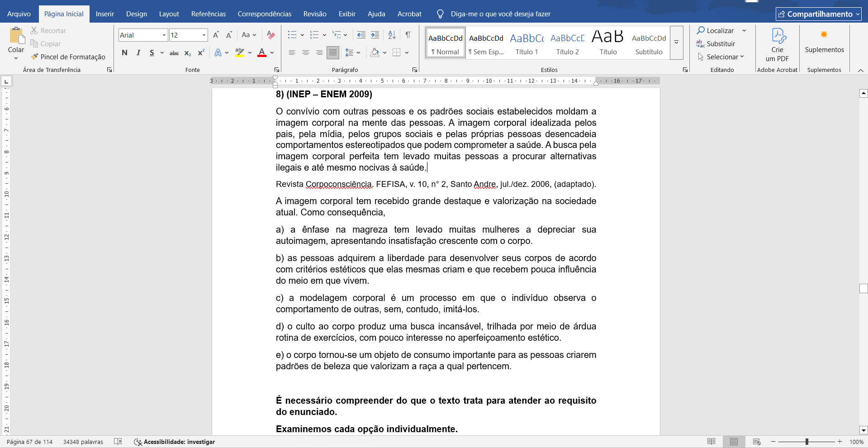Click numbered list icon
The image size is (868, 448).
[314, 35]
